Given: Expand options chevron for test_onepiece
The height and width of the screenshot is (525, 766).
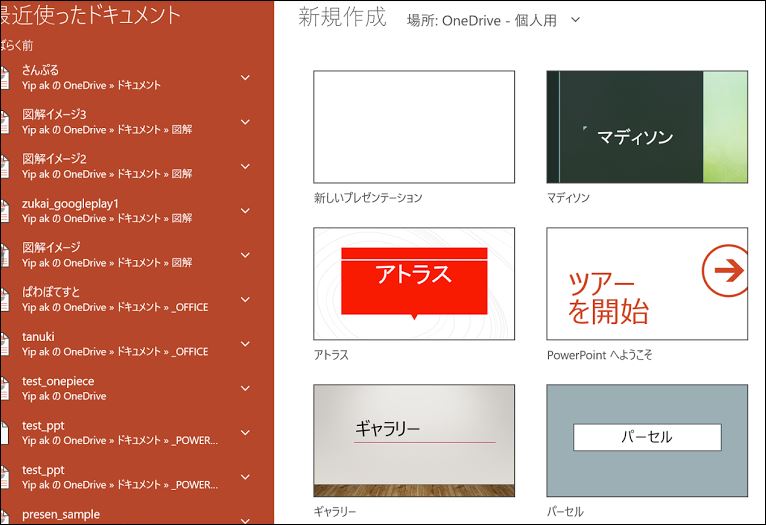Looking at the screenshot, I should [x=245, y=388].
